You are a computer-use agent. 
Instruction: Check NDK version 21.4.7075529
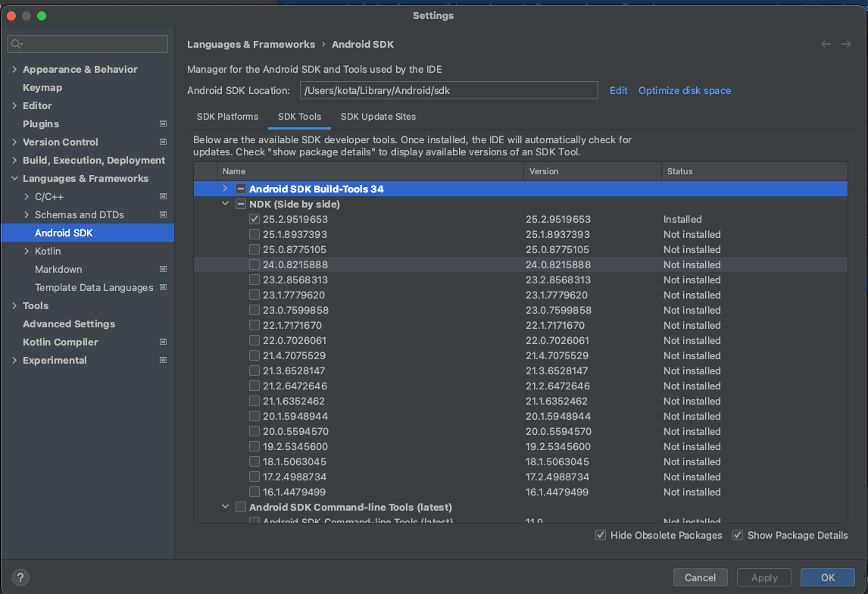254,355
